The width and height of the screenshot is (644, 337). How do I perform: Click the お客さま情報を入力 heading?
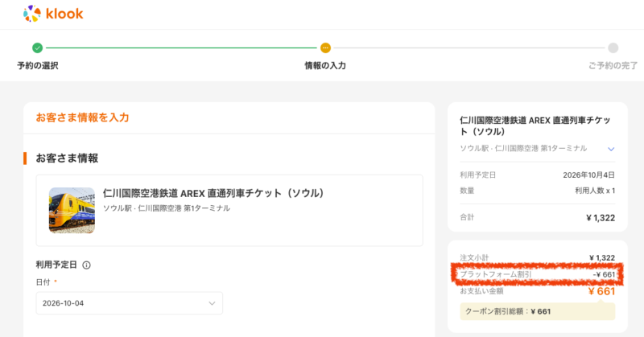click(x=83, y=117)
